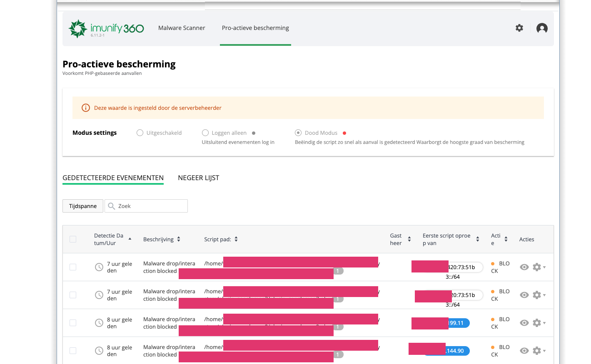Viewport: 591px width, 364px height.
Task: Select the Loggen alleen radio option
Action: click(x=205, y=133)
